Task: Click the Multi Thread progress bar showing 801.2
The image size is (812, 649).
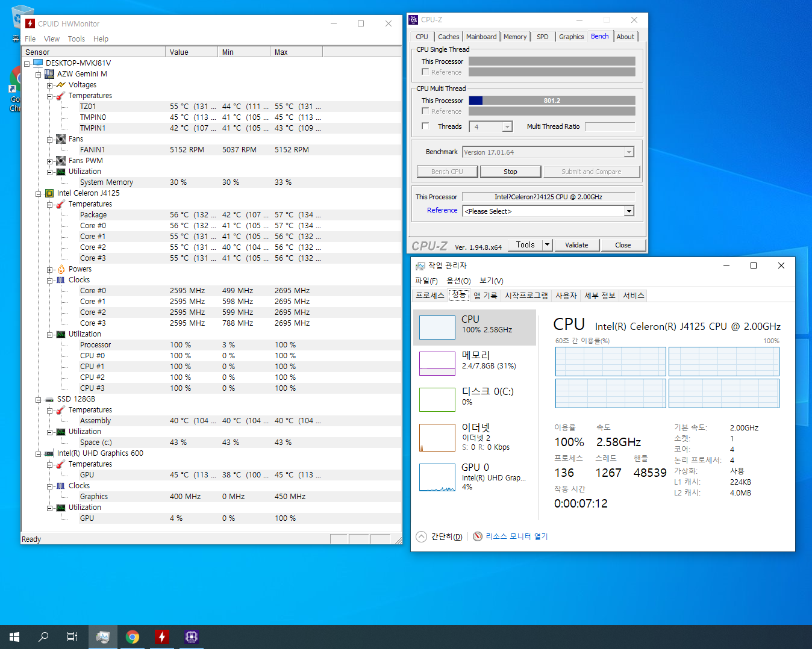Action: click(552, 101)
